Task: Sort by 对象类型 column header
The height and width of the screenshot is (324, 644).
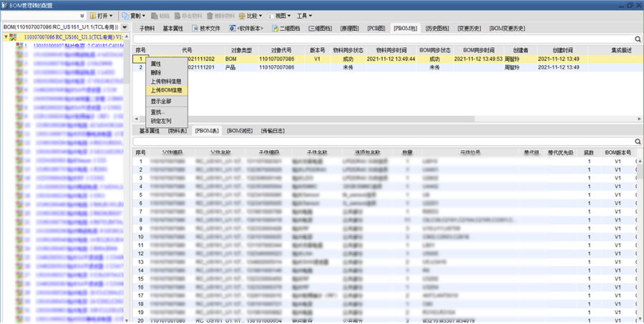Action: click(241, 50)
